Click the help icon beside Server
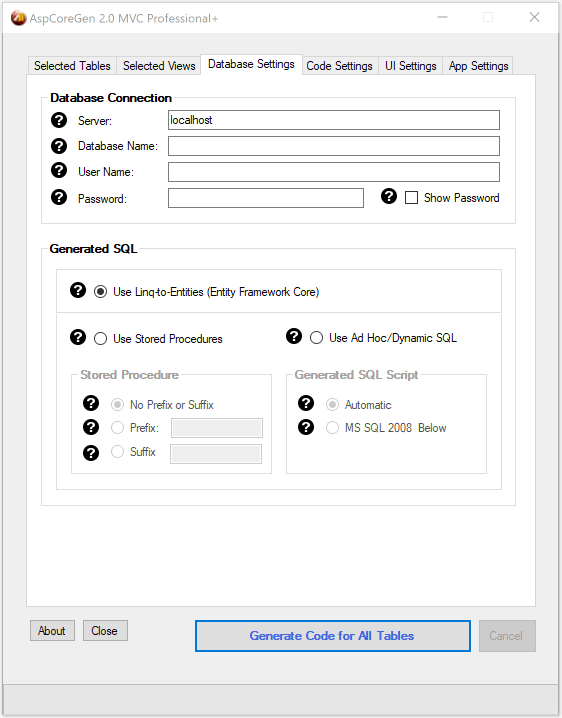 click(x=59, y=120)
